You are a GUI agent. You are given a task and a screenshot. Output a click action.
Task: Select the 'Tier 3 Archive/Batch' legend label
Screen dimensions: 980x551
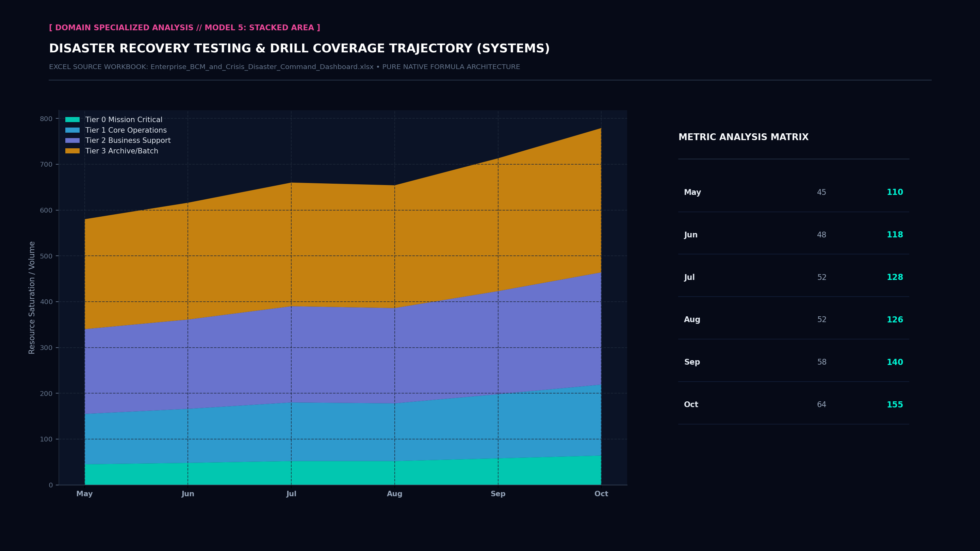click(122, 151)
